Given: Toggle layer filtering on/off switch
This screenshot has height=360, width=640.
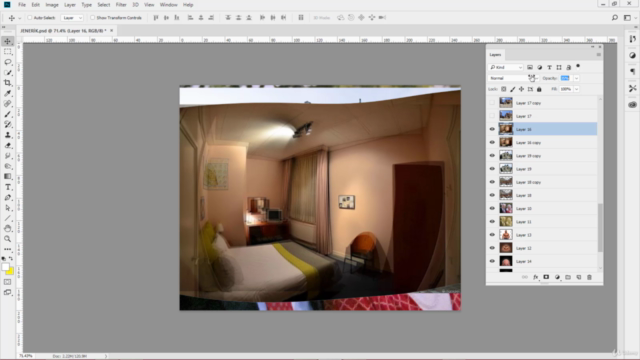Looking at the screenshot, I should [x=578, y=67].
